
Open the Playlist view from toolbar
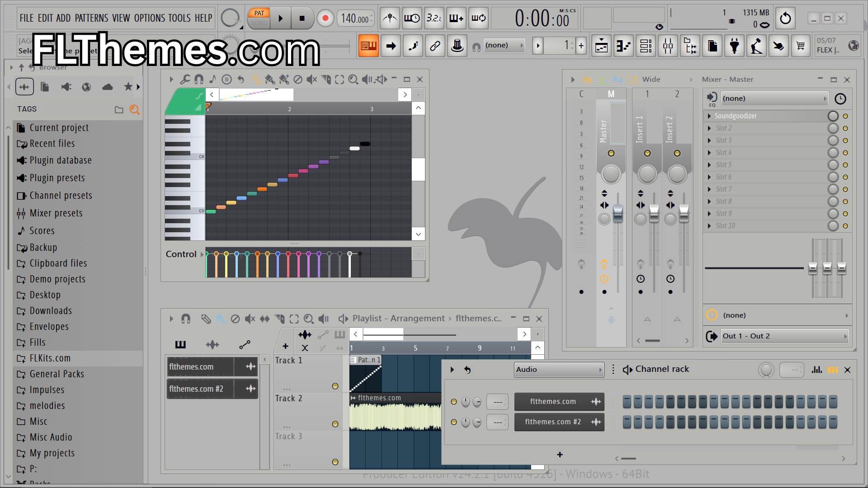(601, 46)
